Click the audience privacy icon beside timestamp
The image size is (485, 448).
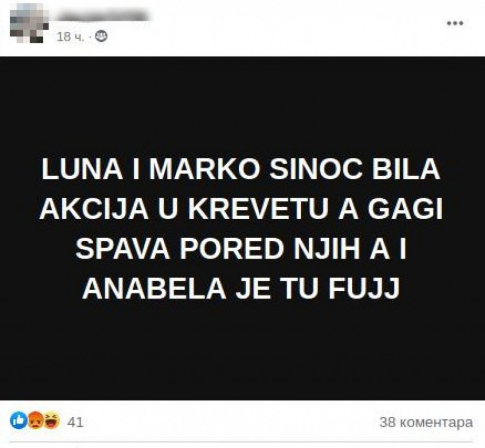pos(101,37)
